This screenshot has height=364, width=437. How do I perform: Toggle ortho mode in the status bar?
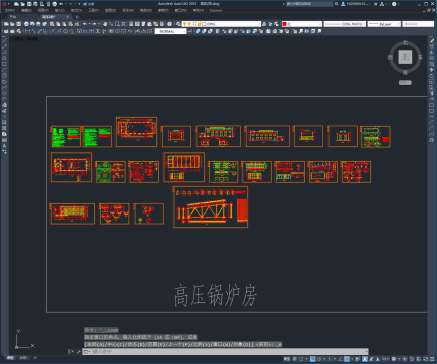[313, 359]
